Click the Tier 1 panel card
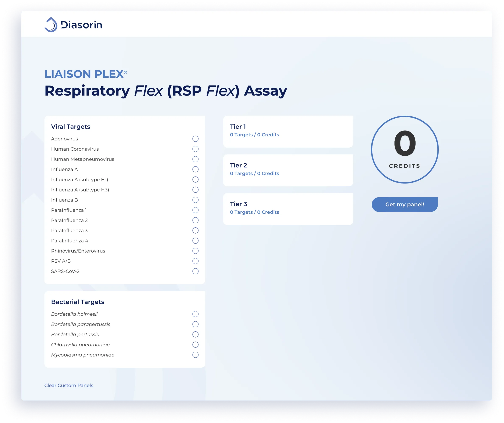 [x=288, y=132]
